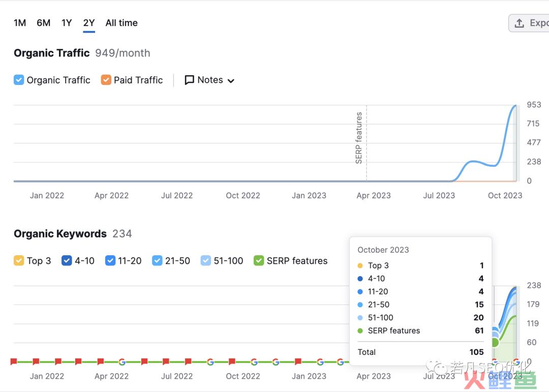
Task: Toggle the 11-20 positions checkbox
Action: [x=110, y=261]
